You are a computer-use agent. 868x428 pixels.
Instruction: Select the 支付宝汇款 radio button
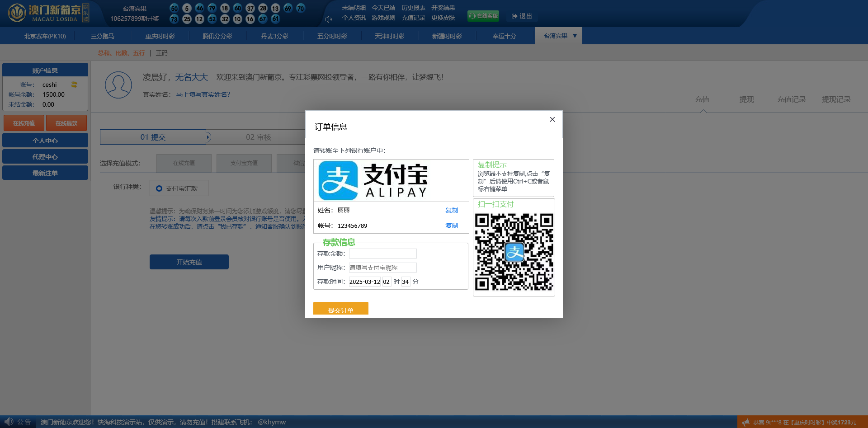pos(159,188)
